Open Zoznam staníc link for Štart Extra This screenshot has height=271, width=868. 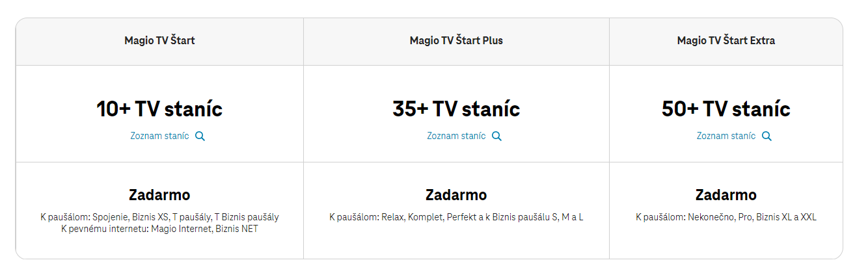coord(726,136)
